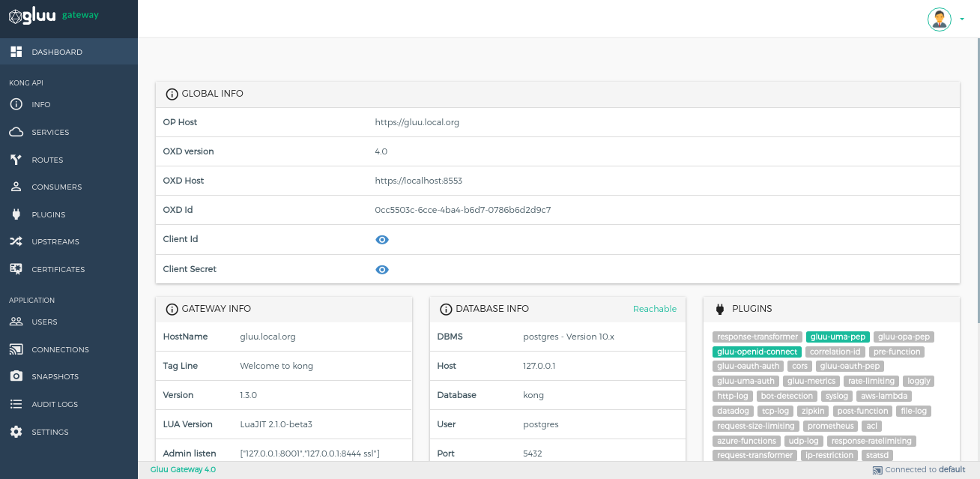The height and width of the screenshot is (479, 980).
Task: Go to Info page
Action: point(69,104)
